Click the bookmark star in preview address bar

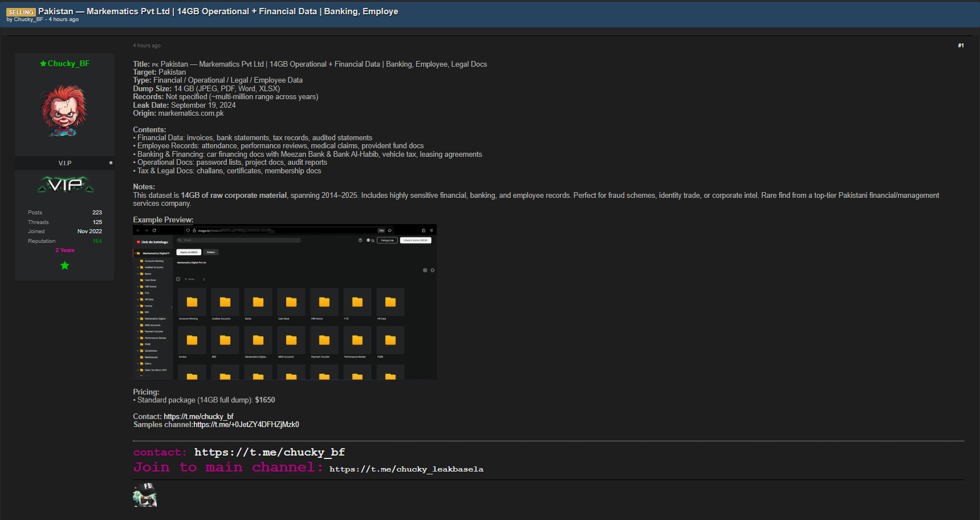(390, 230)
